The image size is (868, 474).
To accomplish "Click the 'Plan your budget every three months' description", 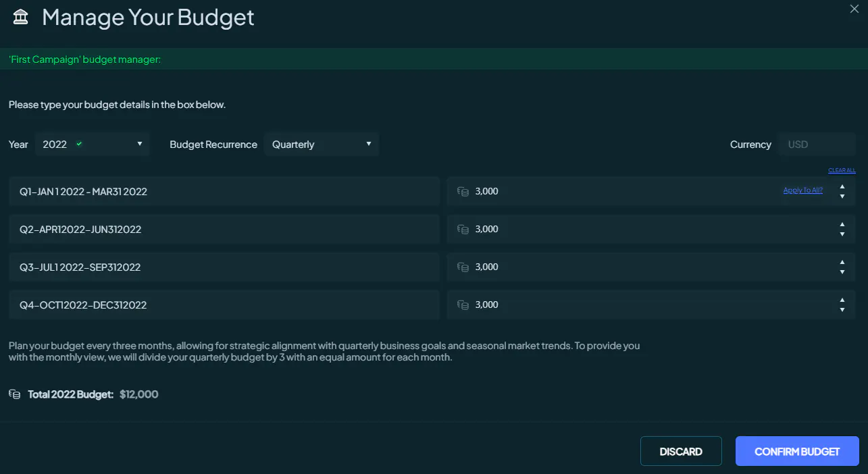I will tap(324, 352).
